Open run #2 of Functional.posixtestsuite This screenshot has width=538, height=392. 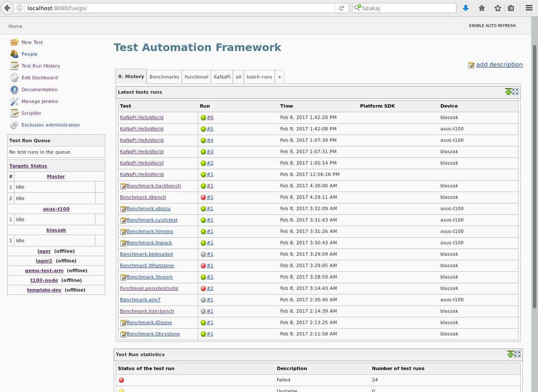point(210,289)
